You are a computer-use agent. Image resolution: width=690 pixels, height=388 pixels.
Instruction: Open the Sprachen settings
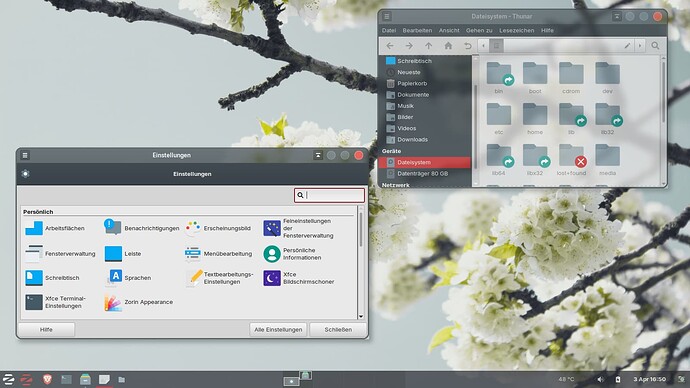tap(128, 278)
